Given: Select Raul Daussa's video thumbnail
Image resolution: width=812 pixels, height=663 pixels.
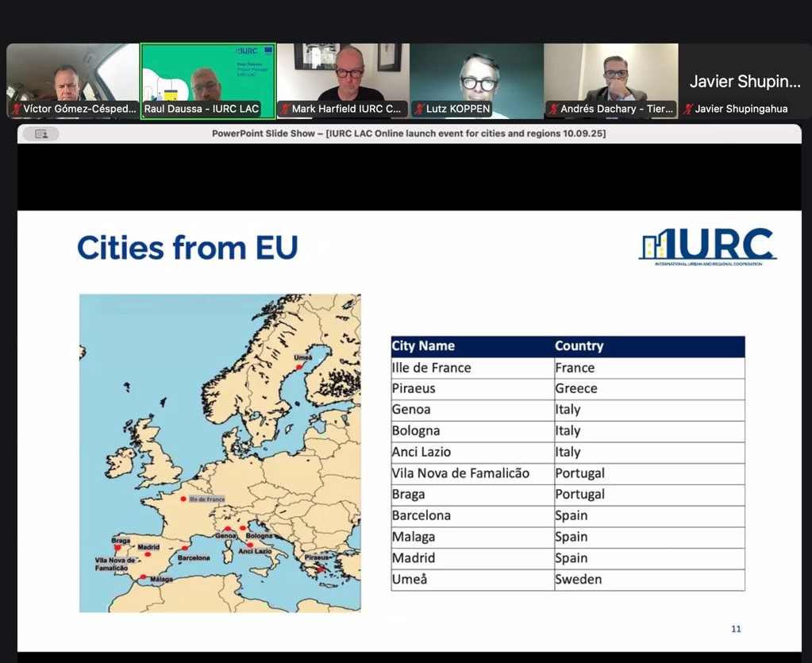Looking at the screenshot, I should [x=208, y=79].
